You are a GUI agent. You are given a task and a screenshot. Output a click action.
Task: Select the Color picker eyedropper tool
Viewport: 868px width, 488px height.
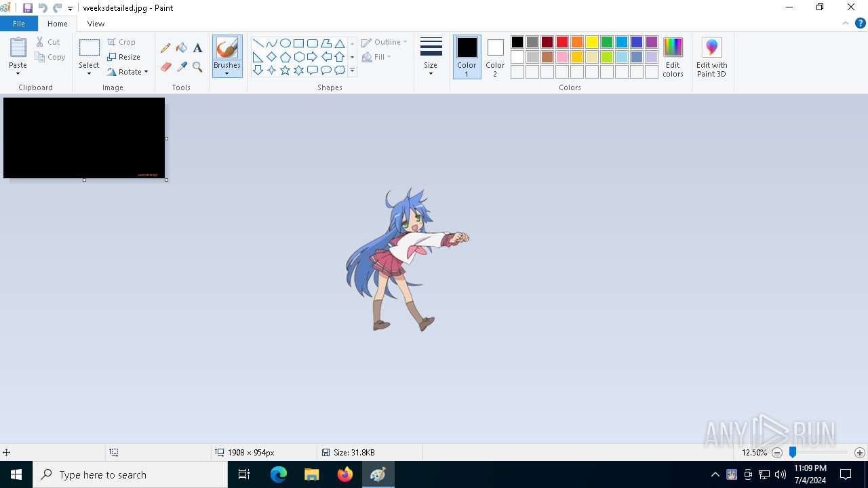[182, 66]
